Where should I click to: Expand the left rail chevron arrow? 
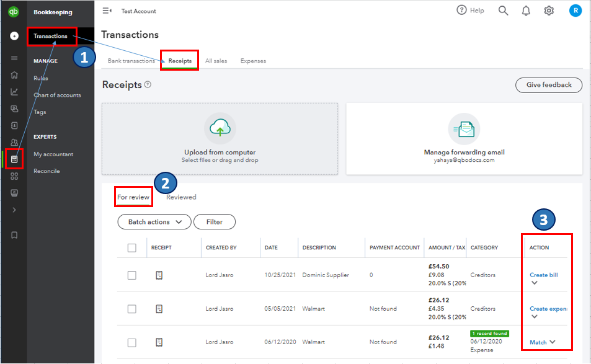click(x=14, y=210)
